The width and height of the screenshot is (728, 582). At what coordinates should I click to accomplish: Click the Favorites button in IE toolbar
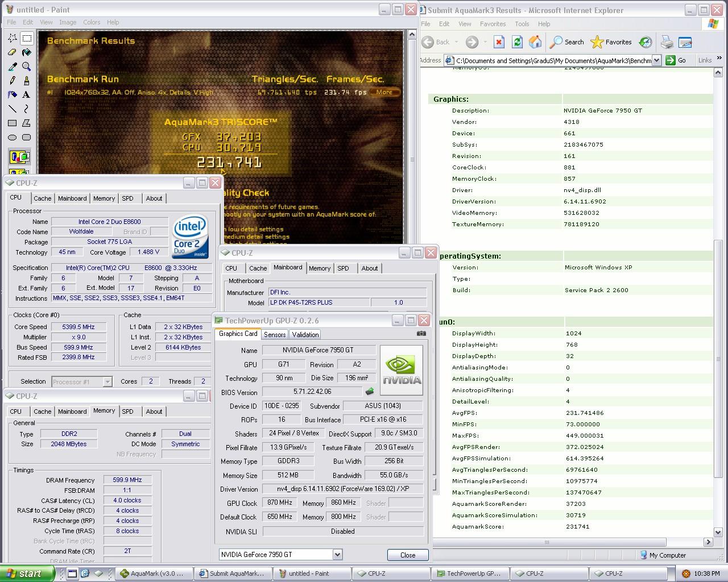[x=611, y=42]
